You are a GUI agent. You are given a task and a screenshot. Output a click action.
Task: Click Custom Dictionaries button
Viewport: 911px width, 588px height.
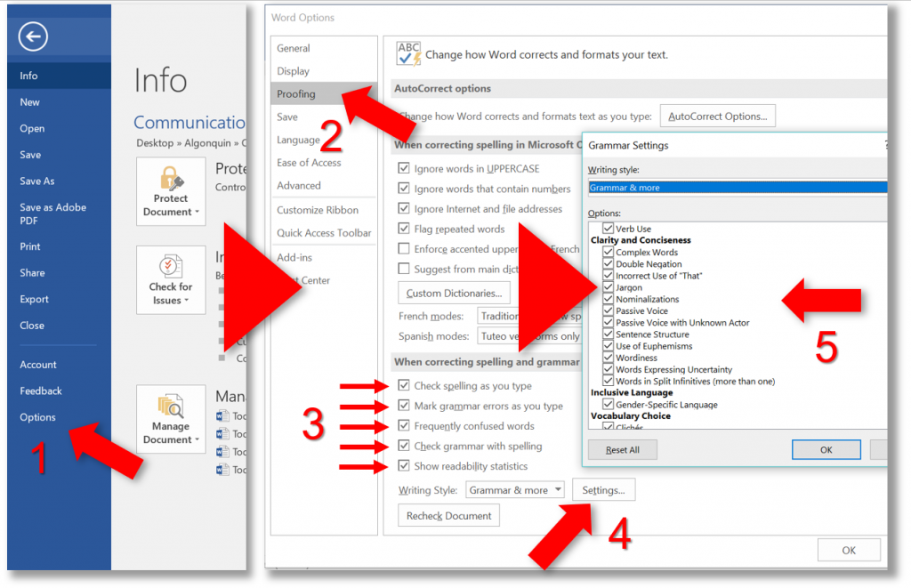point(454,293)
